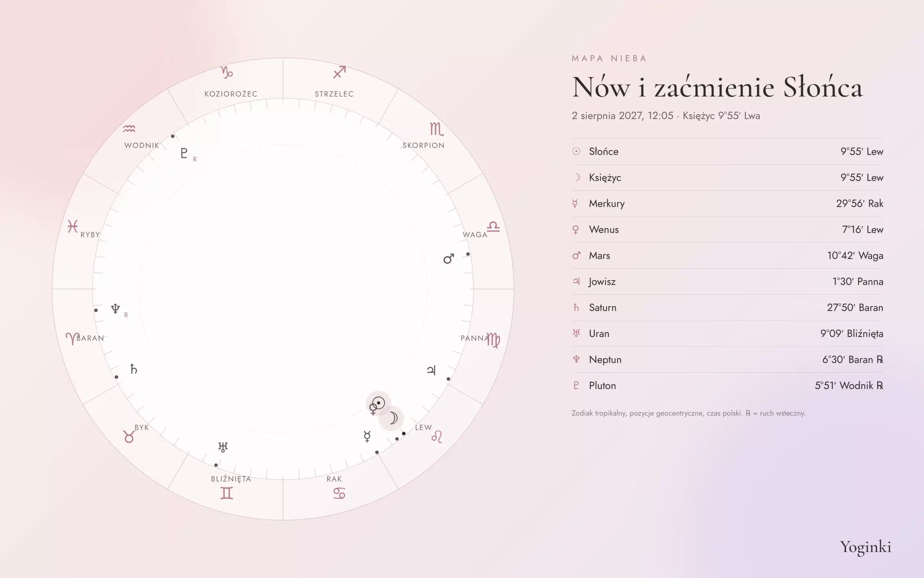This screenshot has height=578, width=924.
Task: Click the Saturn symbol inside the chart wheel
Action: click(x=134, y=369)
